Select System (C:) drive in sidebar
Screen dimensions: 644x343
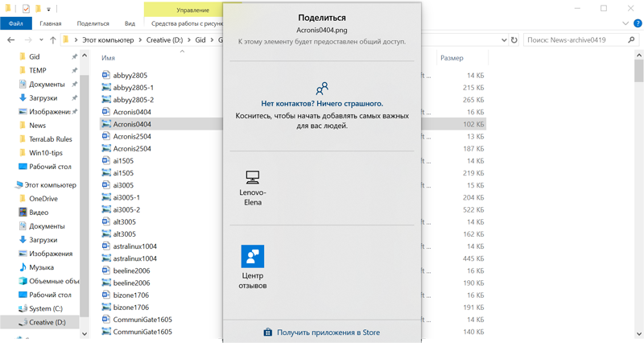[45, 308]
